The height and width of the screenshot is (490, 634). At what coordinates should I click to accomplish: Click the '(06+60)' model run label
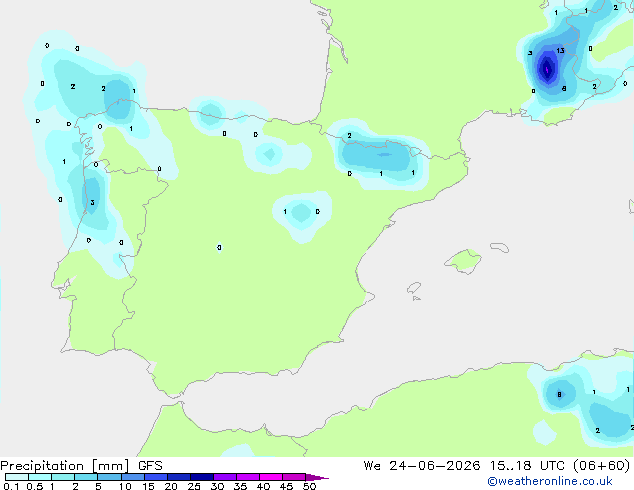[x=602, y=466]
